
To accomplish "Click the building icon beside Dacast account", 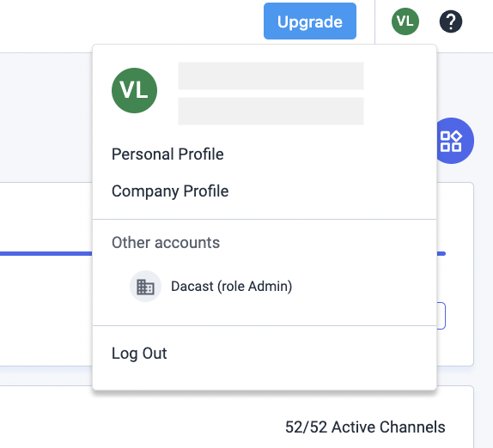I will tap(145, 286).
